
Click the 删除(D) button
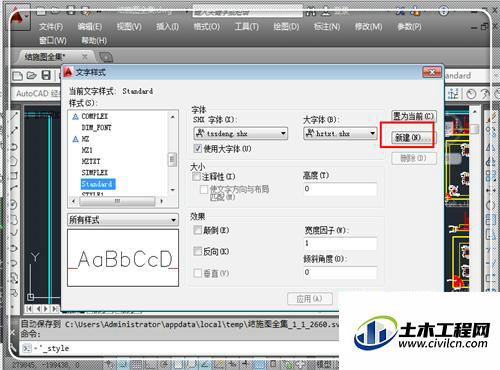[x=413, y=158]
